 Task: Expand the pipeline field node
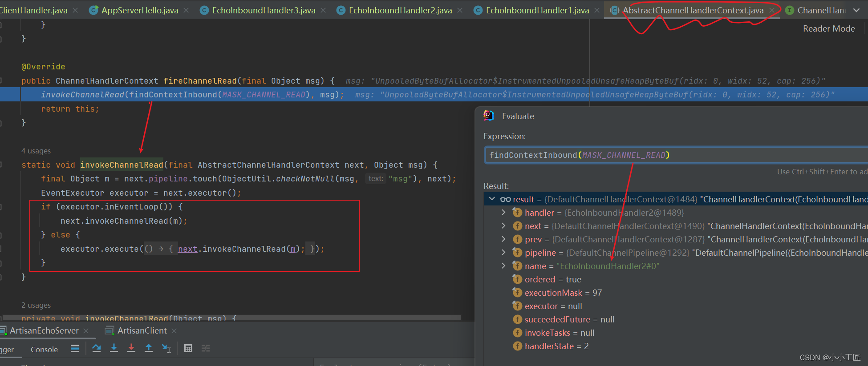pyautogui.click(x=503, y=253)
